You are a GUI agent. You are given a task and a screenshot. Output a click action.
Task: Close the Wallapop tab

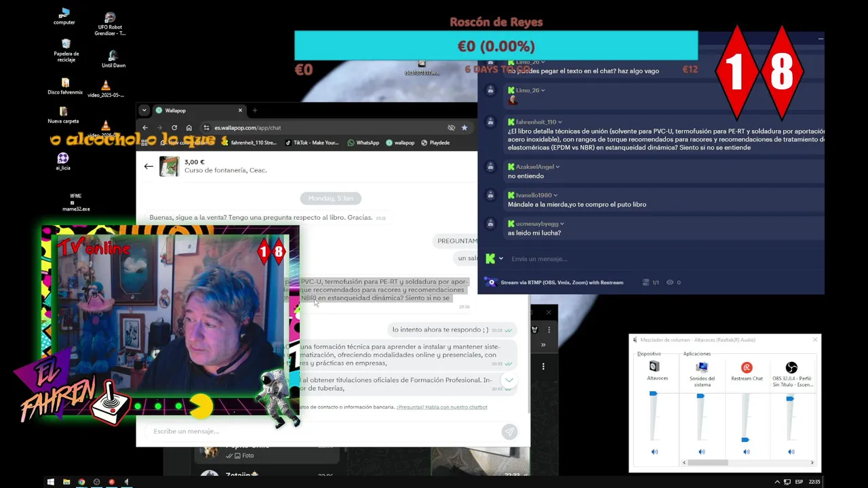pos(240,110)
